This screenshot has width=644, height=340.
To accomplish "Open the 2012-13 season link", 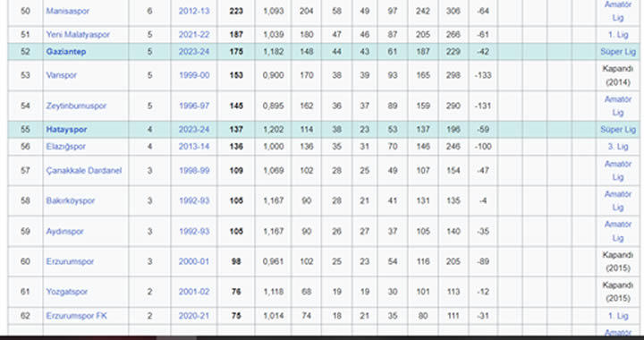I will click(194, 11).
